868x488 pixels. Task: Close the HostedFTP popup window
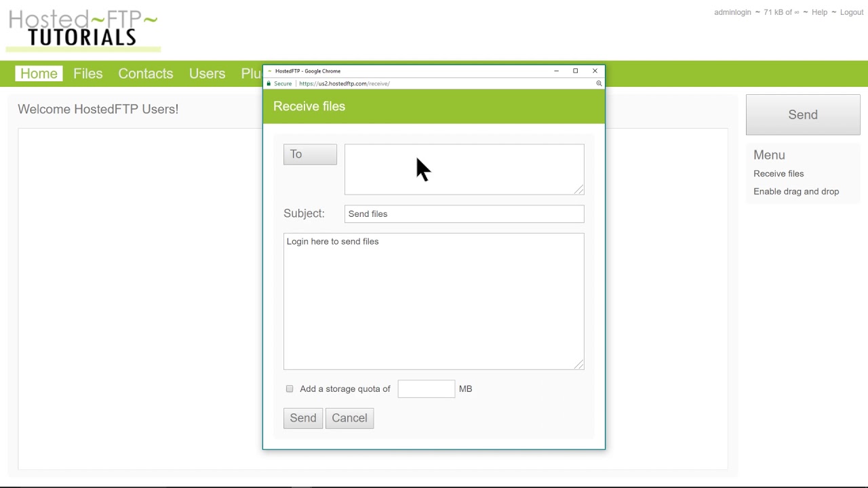pyautogui.click(x=595, y=71)
